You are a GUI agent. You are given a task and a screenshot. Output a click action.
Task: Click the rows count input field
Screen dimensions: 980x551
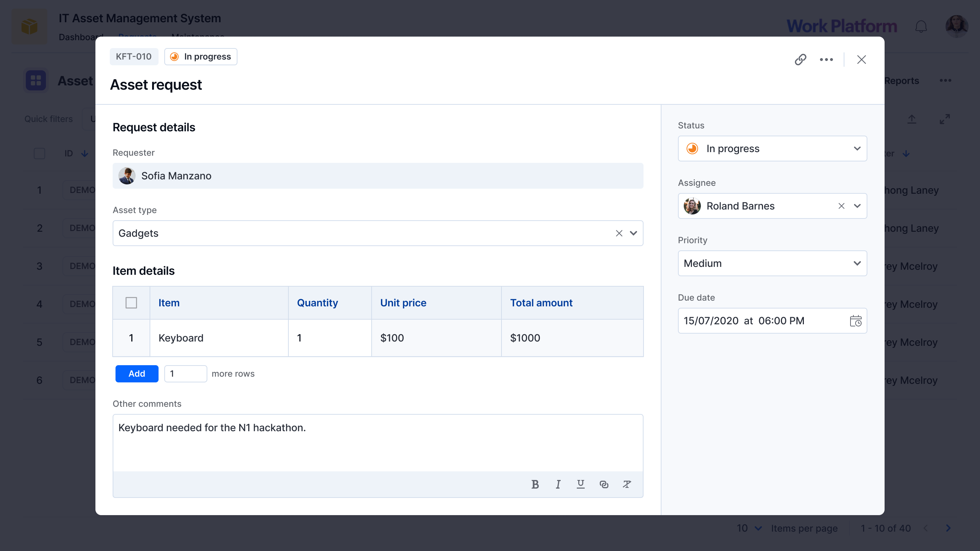[186, 374]
